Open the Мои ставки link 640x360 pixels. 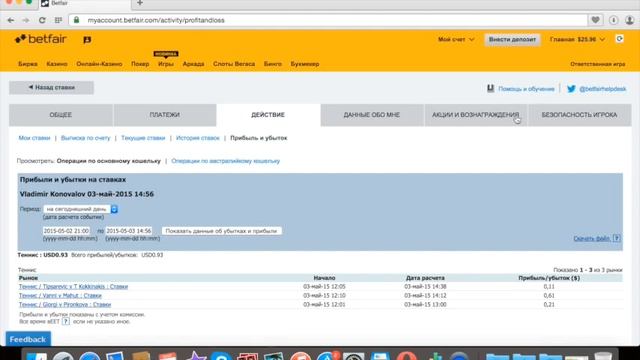(34, 138)
